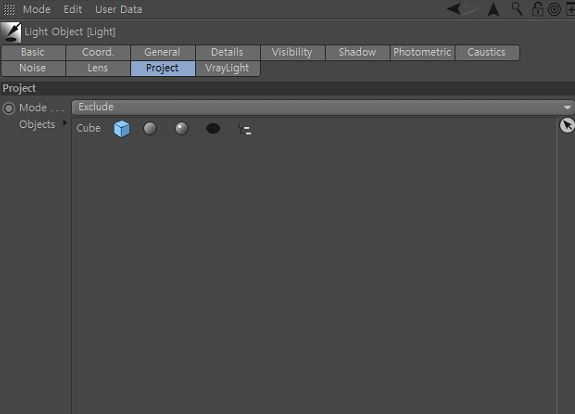Click the target circle icon in header
575x414 pixels.
point(554,9)
